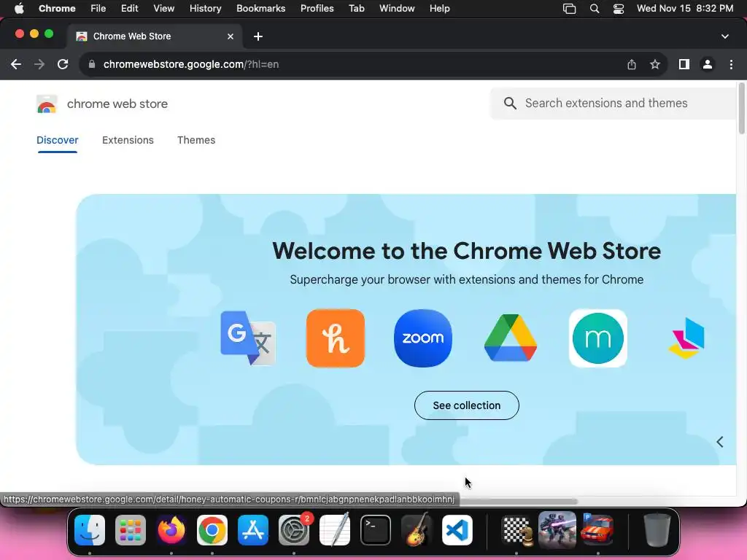Show previous carousel slide chevron
The image size is (747, 560).
(720, 442)
